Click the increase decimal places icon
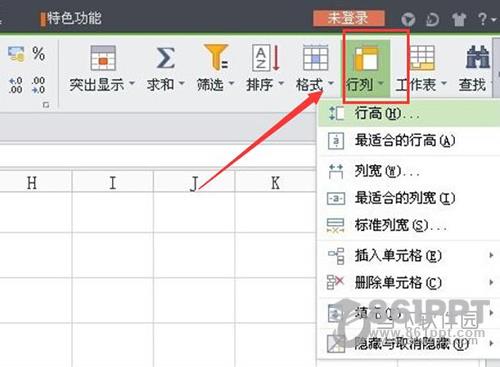The width and height of the screenshot is (500, 367). (x=15, y=85)
